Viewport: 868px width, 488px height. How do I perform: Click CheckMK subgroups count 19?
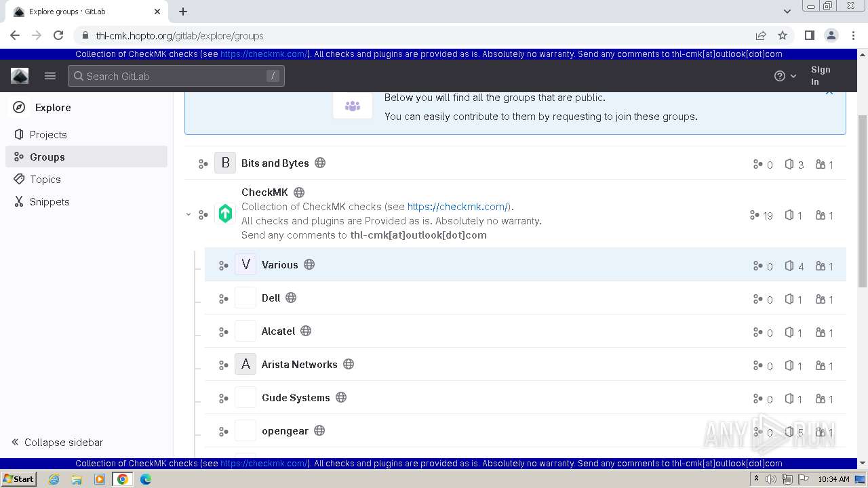point(761,216)
